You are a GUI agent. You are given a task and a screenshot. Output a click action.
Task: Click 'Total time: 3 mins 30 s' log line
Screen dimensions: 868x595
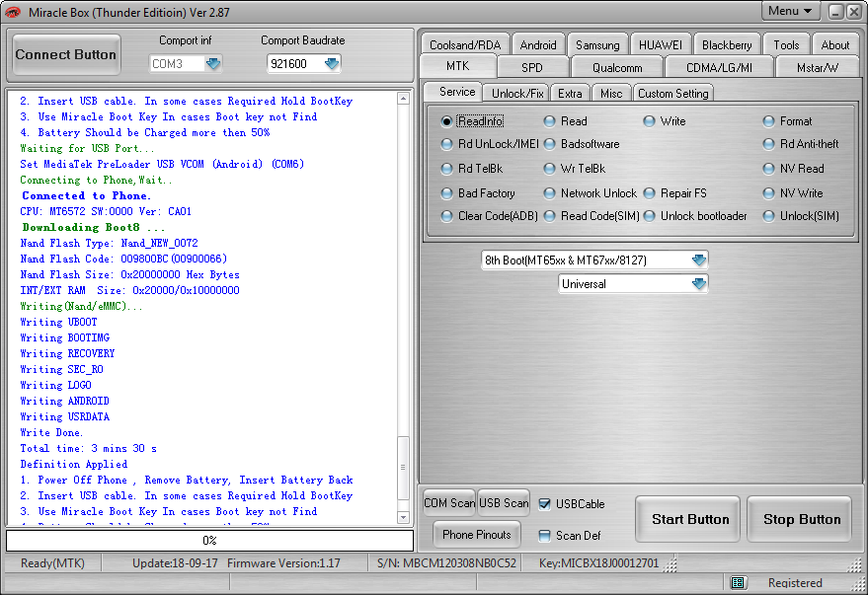pyautogui.click(x=89, y=448)
